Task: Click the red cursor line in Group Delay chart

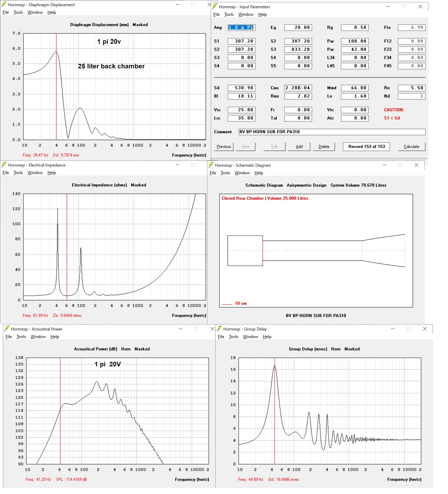Action: tap(275, 410)
